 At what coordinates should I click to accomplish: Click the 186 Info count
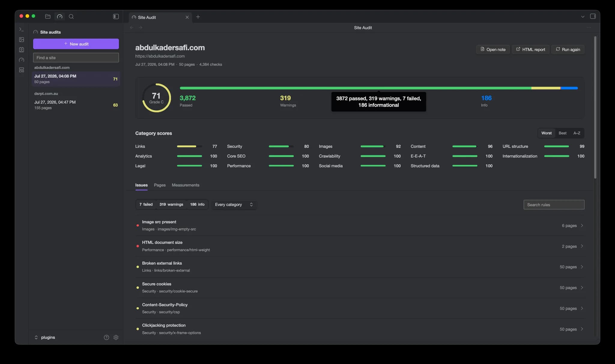point(486,101)
